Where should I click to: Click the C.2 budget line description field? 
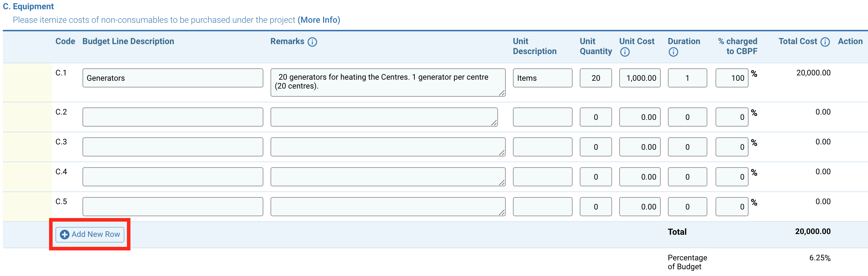click(173, 117)
